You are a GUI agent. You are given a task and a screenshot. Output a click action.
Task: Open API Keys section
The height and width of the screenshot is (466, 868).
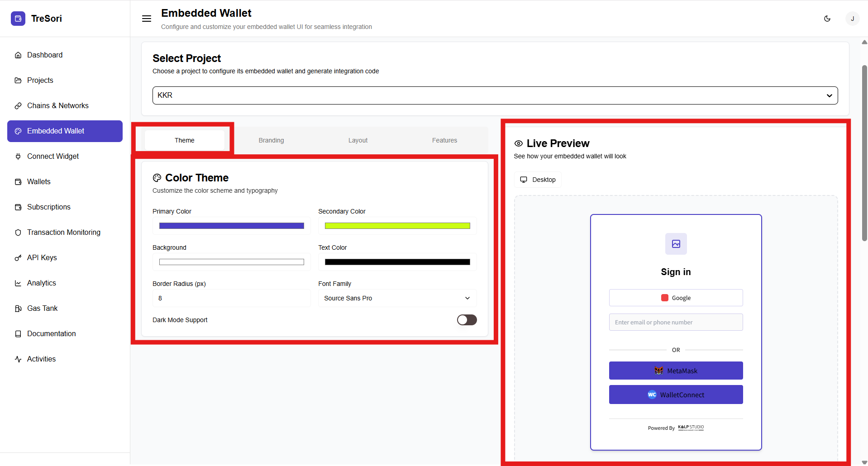[x=42, y=257]
